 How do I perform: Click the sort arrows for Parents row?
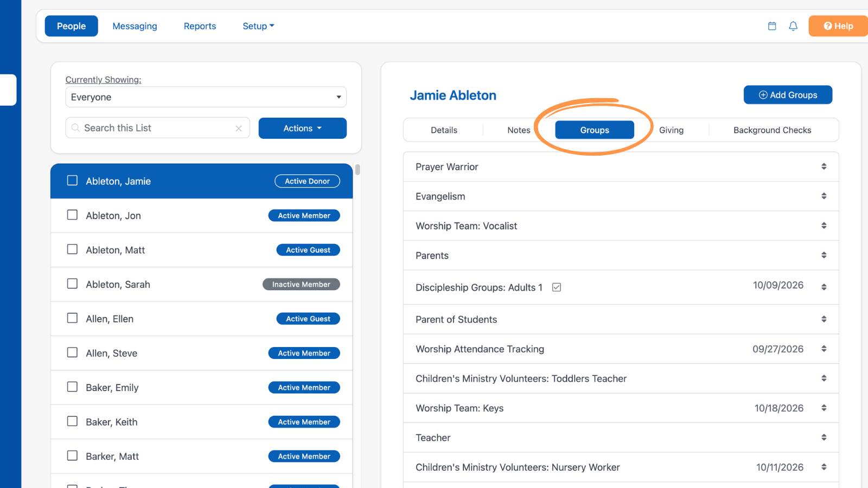824,255
